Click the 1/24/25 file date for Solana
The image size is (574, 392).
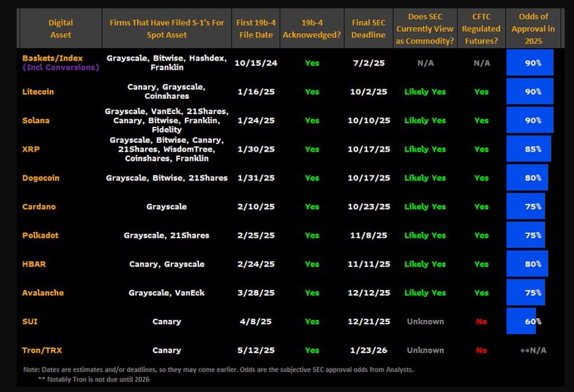256,120
